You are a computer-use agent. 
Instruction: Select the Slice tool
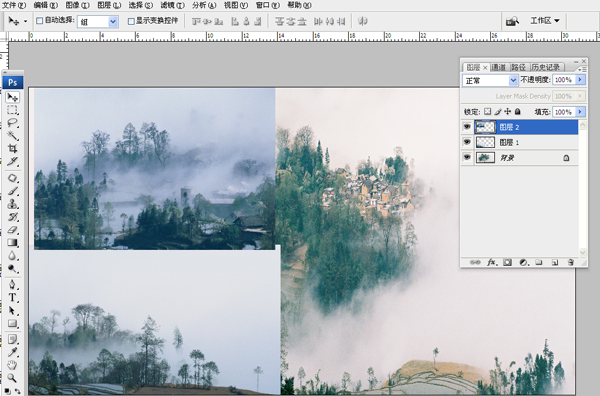click(12, 161)
